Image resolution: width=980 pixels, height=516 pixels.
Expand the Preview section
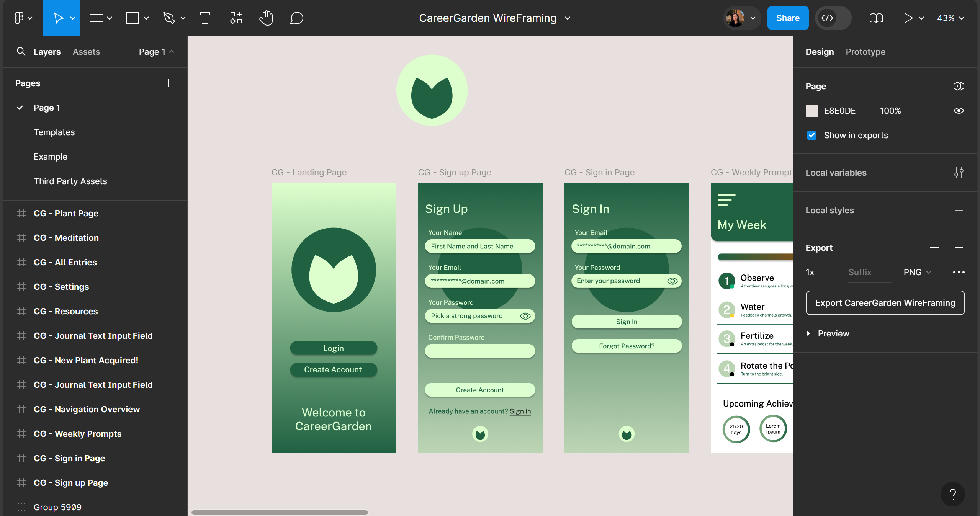(x=808, y=333)
